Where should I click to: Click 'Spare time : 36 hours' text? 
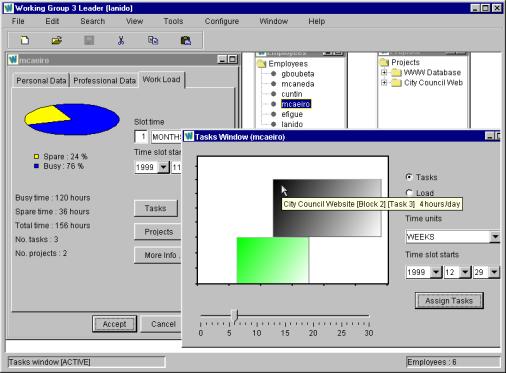52,212
